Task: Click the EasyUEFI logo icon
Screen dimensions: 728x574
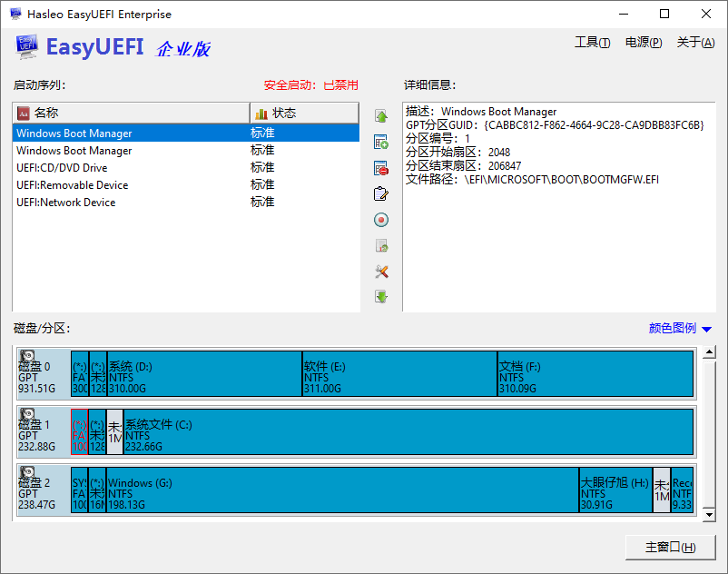Action: [x=26, y=47]
